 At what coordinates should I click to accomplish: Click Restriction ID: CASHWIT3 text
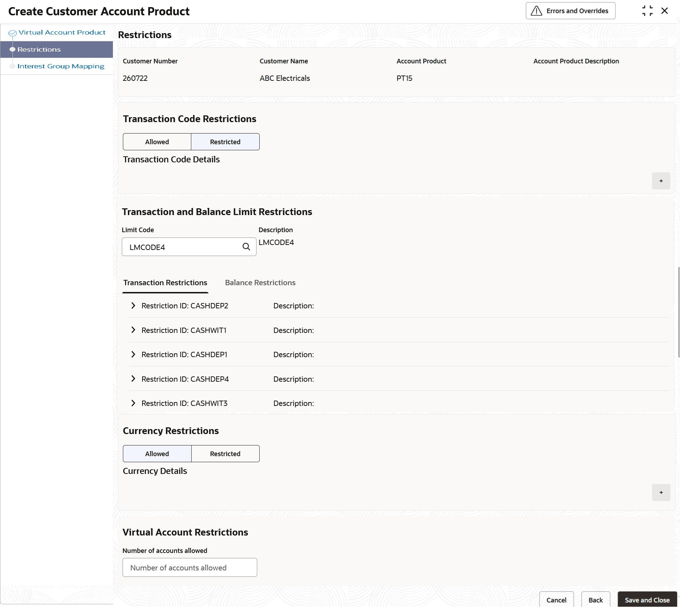pos(185,403)
